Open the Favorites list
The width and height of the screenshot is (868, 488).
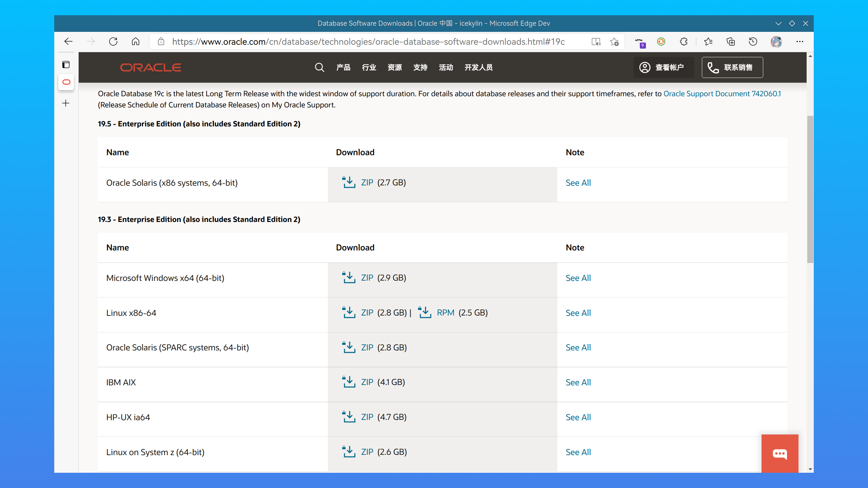[708, 41]
